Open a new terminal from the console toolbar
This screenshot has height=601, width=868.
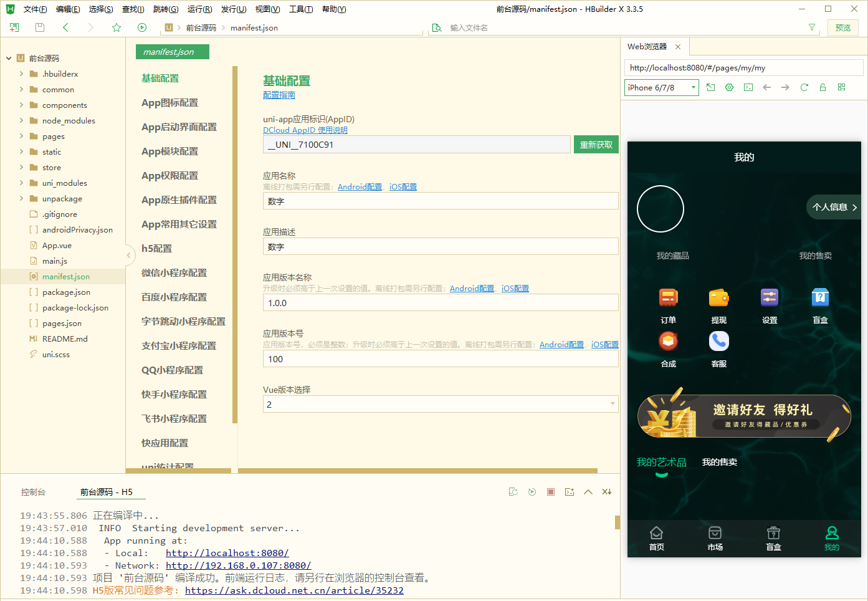coord(570,491)
